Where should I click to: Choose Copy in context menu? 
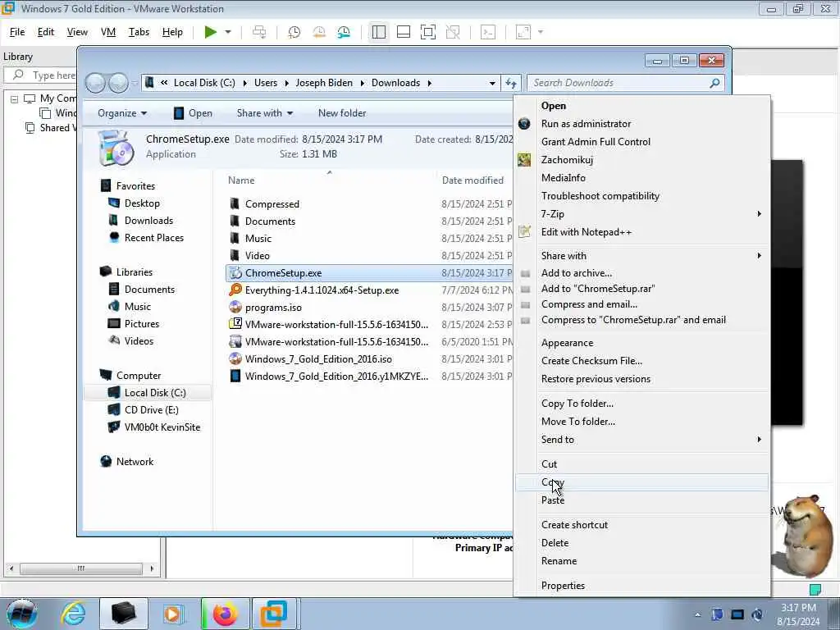(641, 482)
